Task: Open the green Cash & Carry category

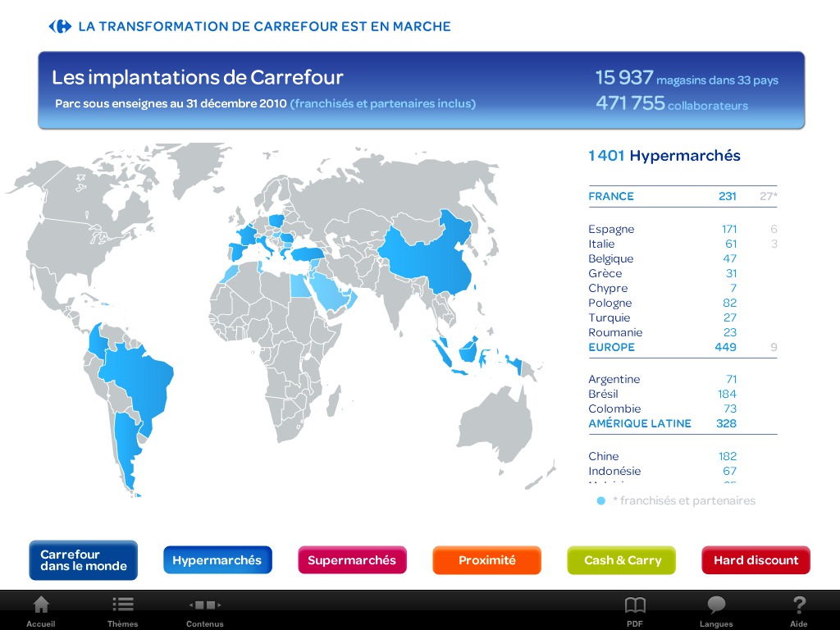Action: point(621,560)
